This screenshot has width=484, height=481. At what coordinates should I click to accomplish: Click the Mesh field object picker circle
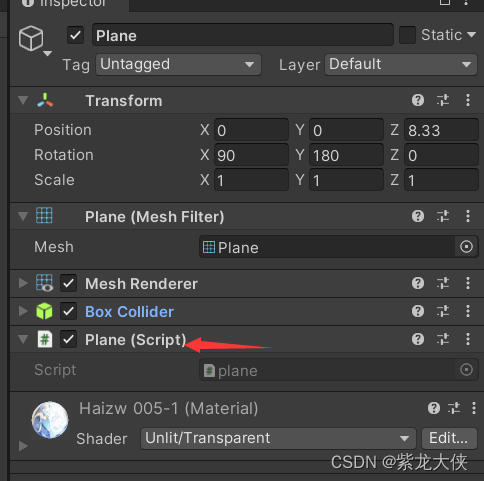click(466, 247)
